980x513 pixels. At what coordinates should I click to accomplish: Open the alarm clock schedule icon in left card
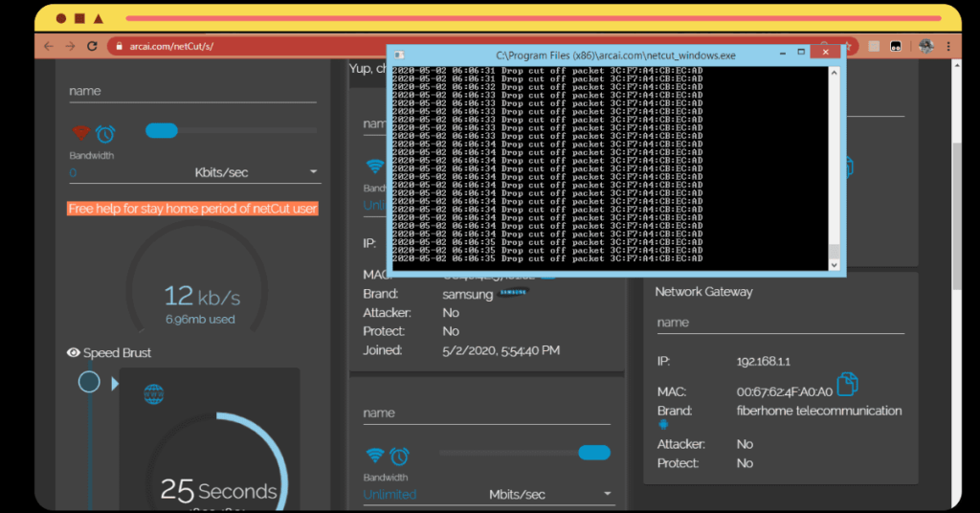[105, 134]
